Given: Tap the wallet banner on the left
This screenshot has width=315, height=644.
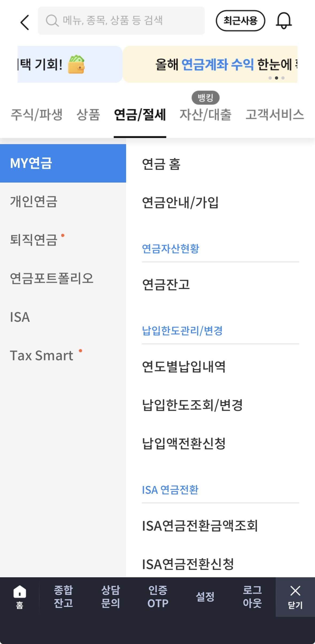Looking at the screenshot, I should click(x=70, y=64).
